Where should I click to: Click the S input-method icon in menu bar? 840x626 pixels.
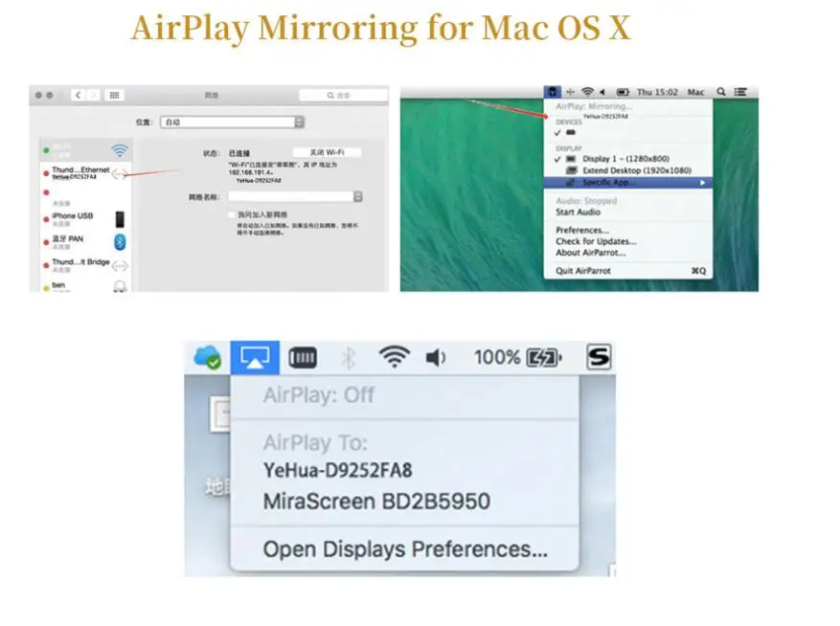coord(599,357)
